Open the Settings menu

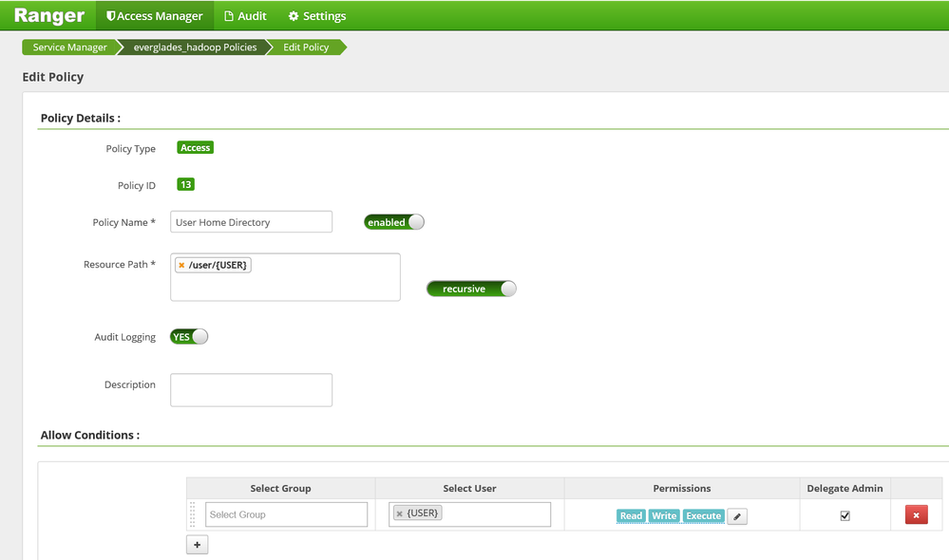[317, 16]
